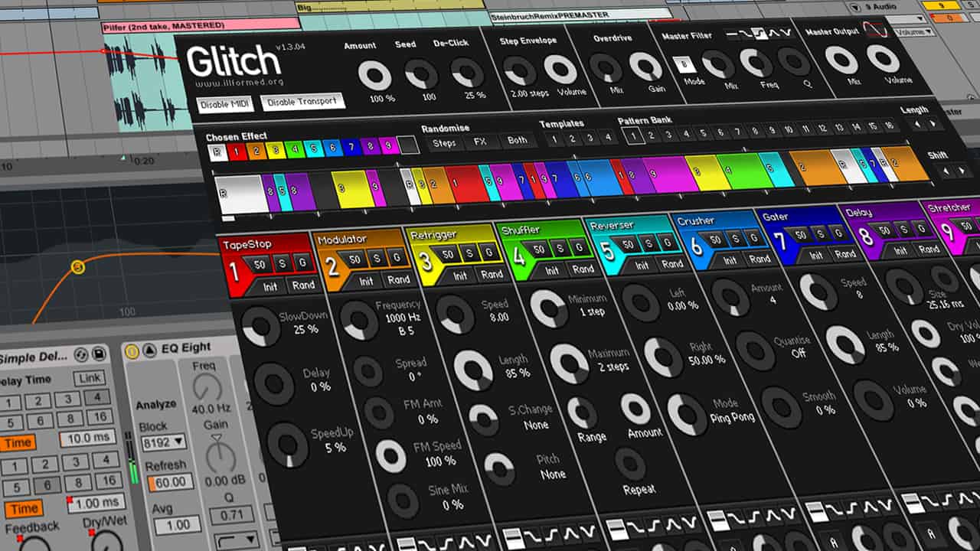
Task: Toggle the upper orange Time button in Simple Delay
Action: (x=18, y=442)
